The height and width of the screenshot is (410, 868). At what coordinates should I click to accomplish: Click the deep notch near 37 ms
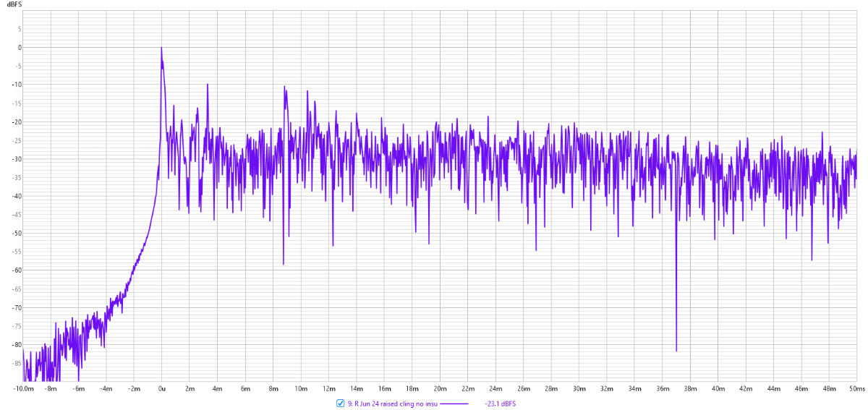[676, 350]
